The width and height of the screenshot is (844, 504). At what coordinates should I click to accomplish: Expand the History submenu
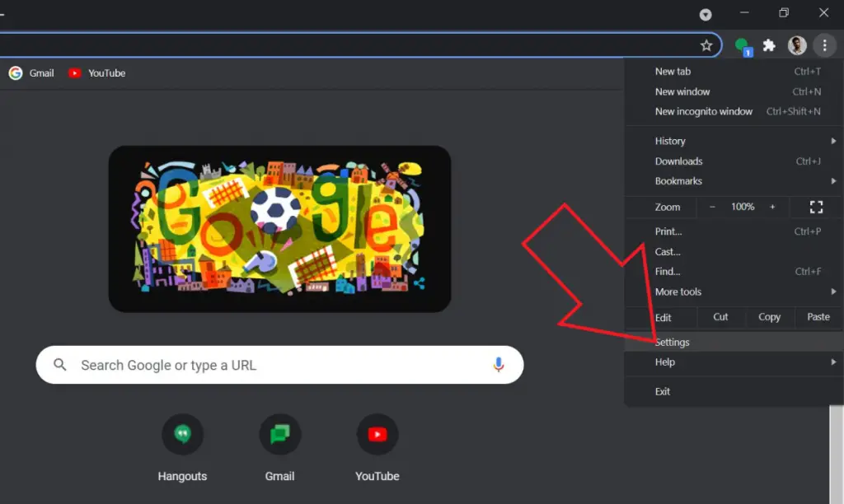tap(734, 141)
